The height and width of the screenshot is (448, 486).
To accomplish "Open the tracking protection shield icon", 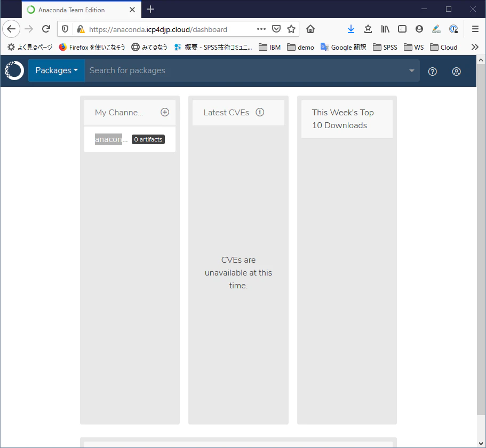I will (65, 29).
